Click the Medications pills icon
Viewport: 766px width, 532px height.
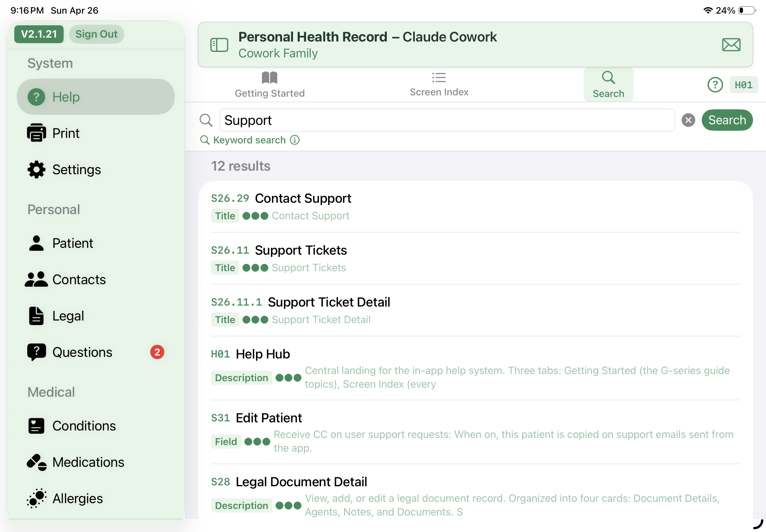point(37,462)
